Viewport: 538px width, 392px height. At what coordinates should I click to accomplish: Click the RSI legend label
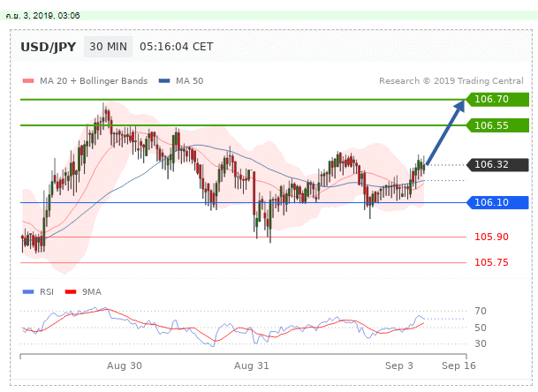[47, 292]
